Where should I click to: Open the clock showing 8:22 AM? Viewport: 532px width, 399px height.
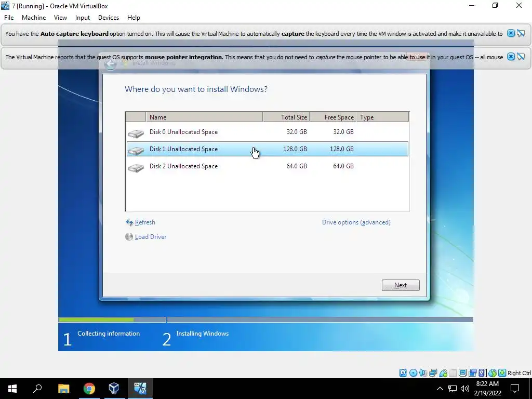(487, 389)
